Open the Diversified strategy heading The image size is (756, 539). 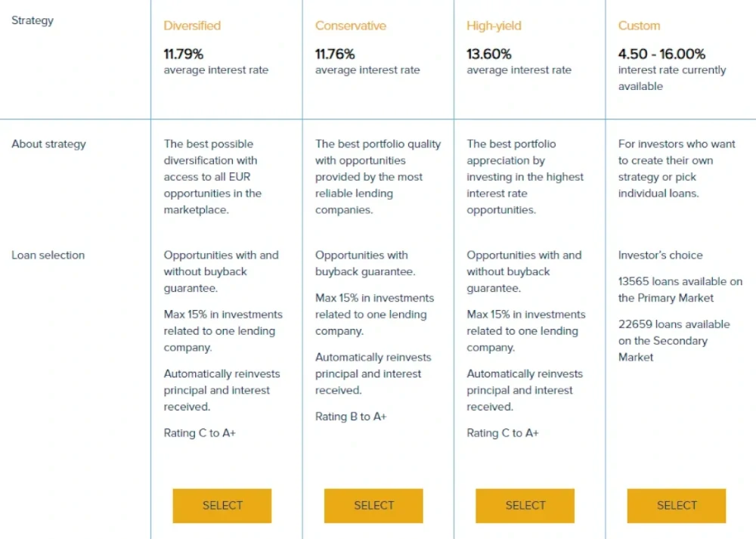click(x=192, y=26)
